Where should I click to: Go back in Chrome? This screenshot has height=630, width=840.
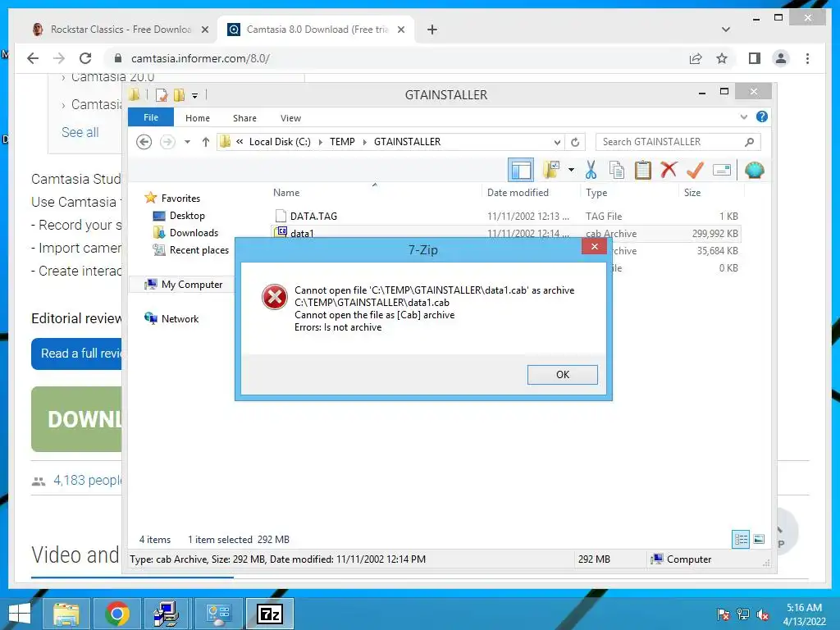click(x=33, y=58)
